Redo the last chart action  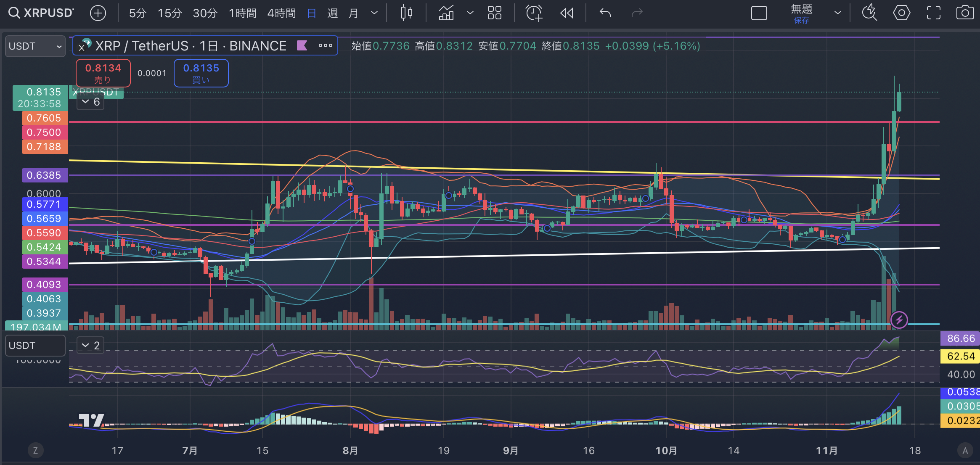pyautogui.click(x=637, y=13)
